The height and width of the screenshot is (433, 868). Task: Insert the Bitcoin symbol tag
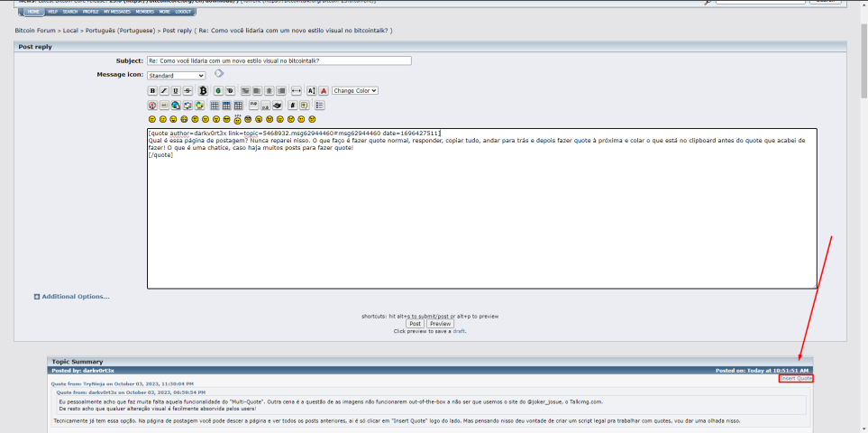pyautogui.click(x=203, y=91)
